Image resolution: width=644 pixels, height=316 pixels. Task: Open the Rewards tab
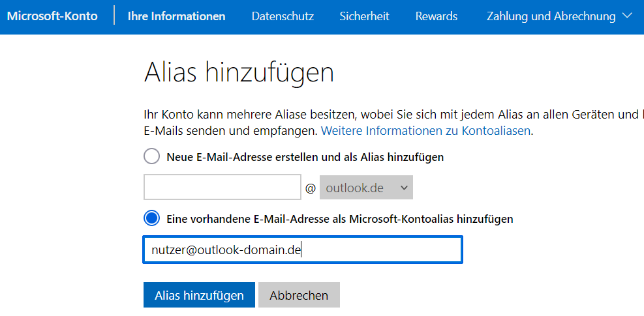coord(436,16)
